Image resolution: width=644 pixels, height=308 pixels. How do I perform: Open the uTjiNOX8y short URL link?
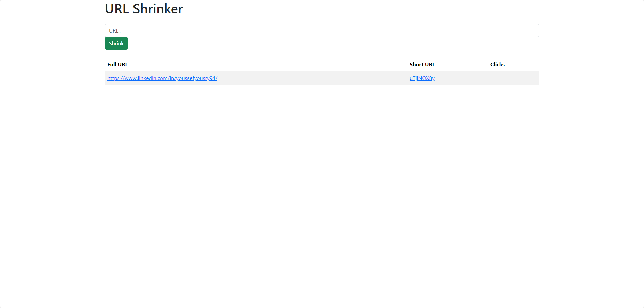click(x=422, y=78)
